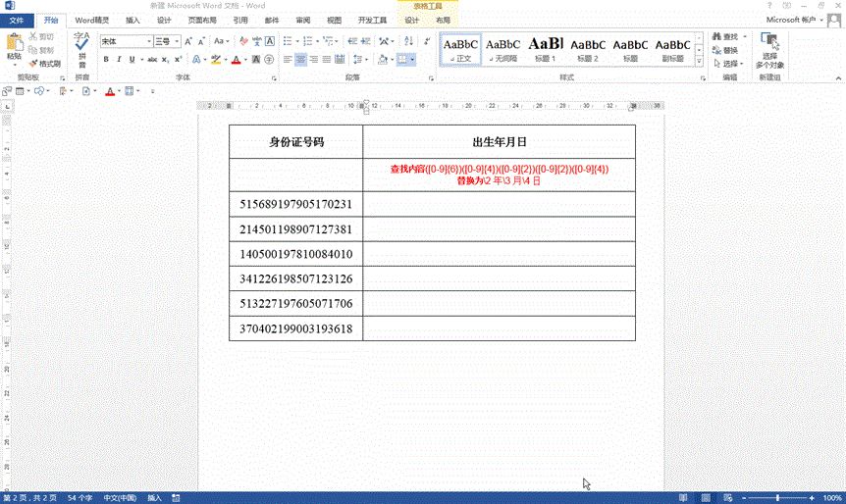The height and width of the screenshot is (504, 846).
Task: Toggle italic formatting
Action: click(120, 60)
